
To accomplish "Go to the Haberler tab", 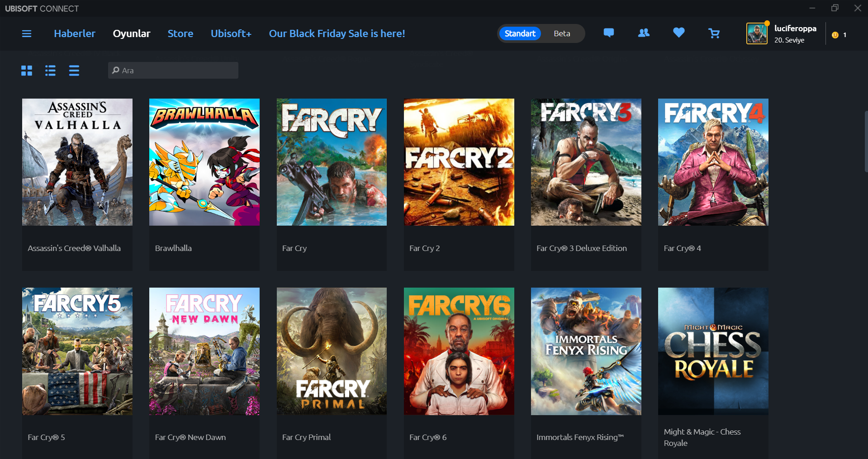I will [x=75, y=33].
